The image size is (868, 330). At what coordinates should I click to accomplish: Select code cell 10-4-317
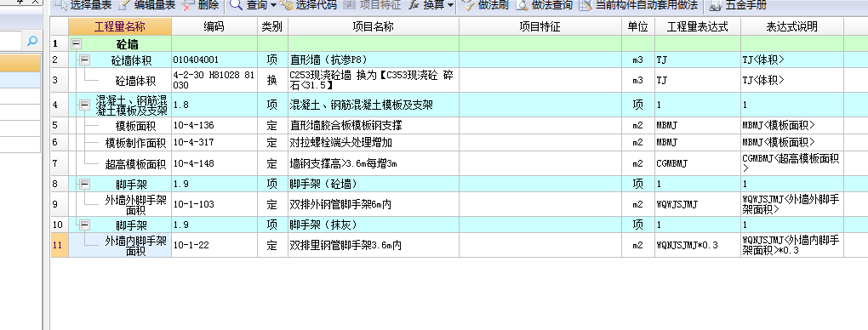point(214,143)
